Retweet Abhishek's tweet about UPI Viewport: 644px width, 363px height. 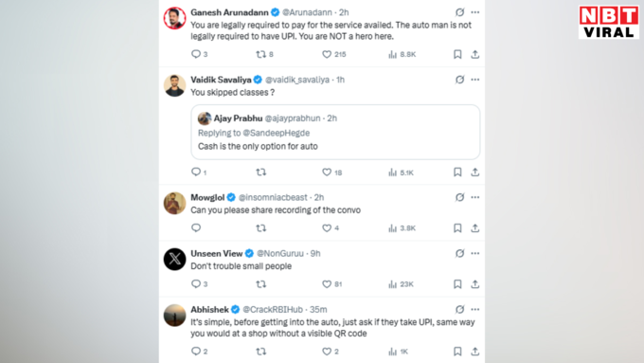click(x=260, y=352)
